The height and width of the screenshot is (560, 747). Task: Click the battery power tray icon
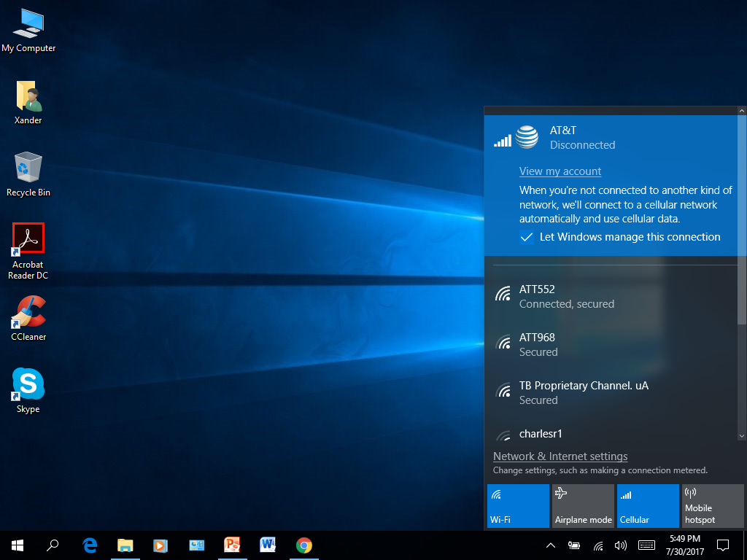click(x=574, y=545)
